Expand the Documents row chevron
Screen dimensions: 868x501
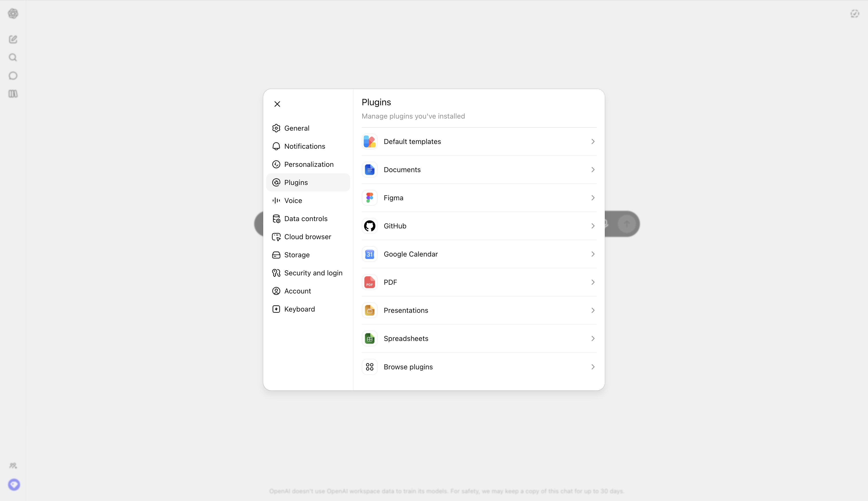(x=593, y=170)
